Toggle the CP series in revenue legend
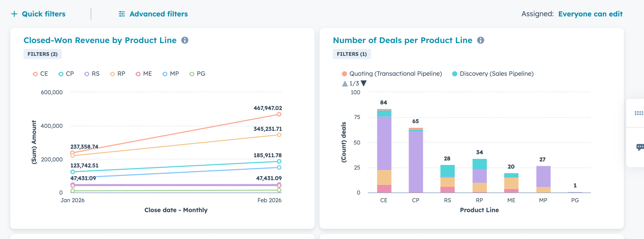Image resolution: width=644 pixels, height=239 pixels. (x=66, y=74)
